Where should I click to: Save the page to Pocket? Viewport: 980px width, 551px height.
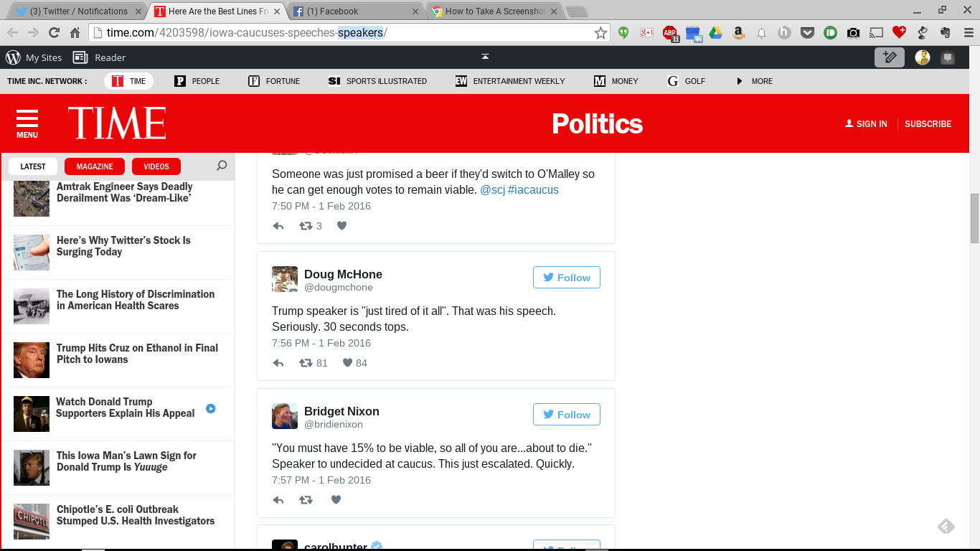807,32
